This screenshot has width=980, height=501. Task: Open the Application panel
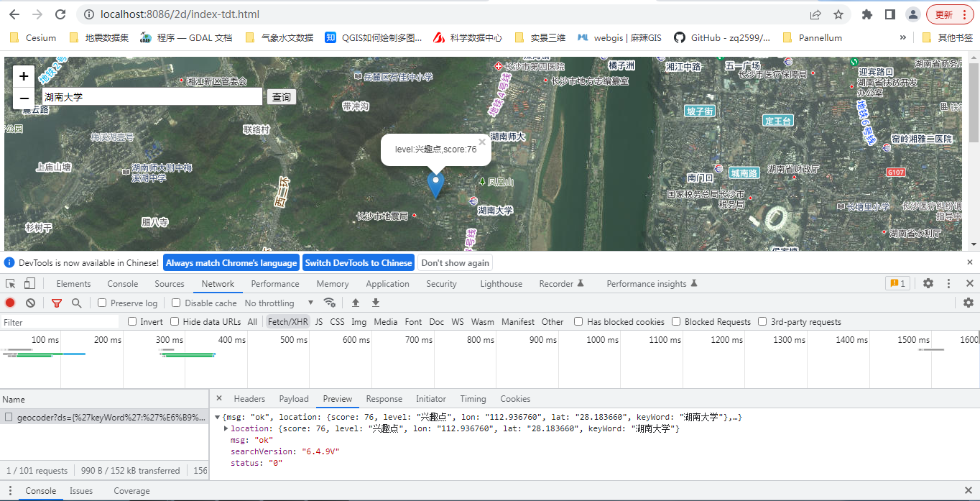387,283
